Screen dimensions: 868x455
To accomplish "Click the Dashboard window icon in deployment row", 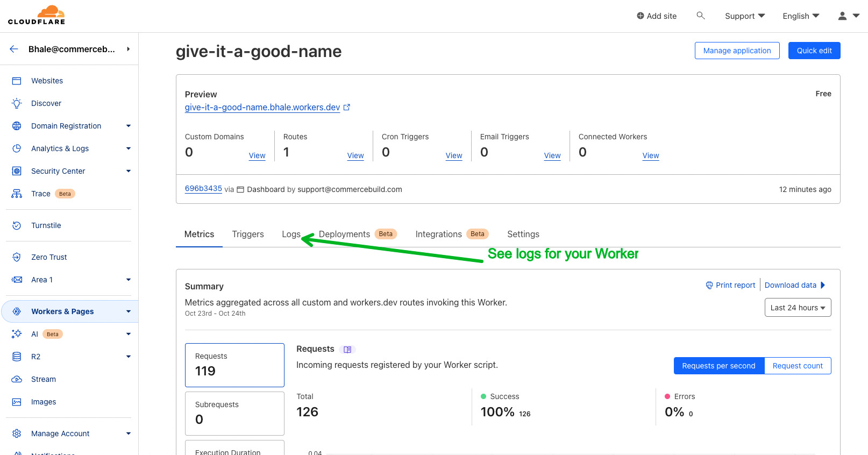I will tap(240, 189).
